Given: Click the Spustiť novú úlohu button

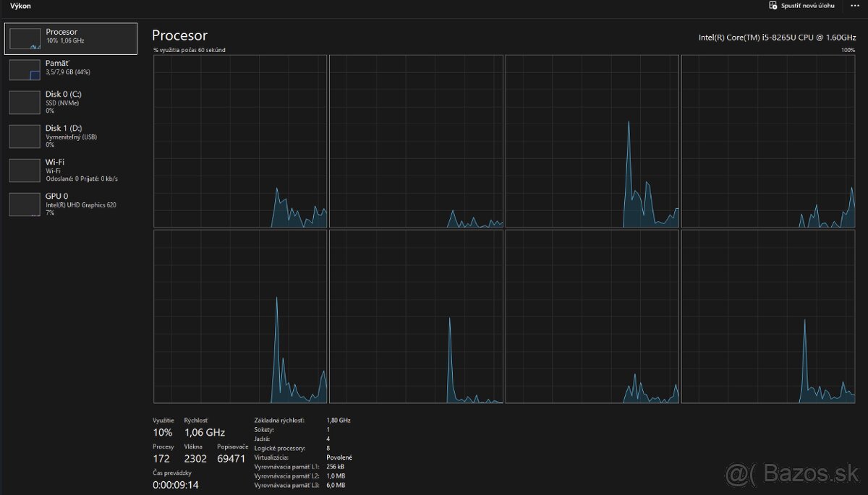Looking at the screenshot, I should (x=801, y=6).
